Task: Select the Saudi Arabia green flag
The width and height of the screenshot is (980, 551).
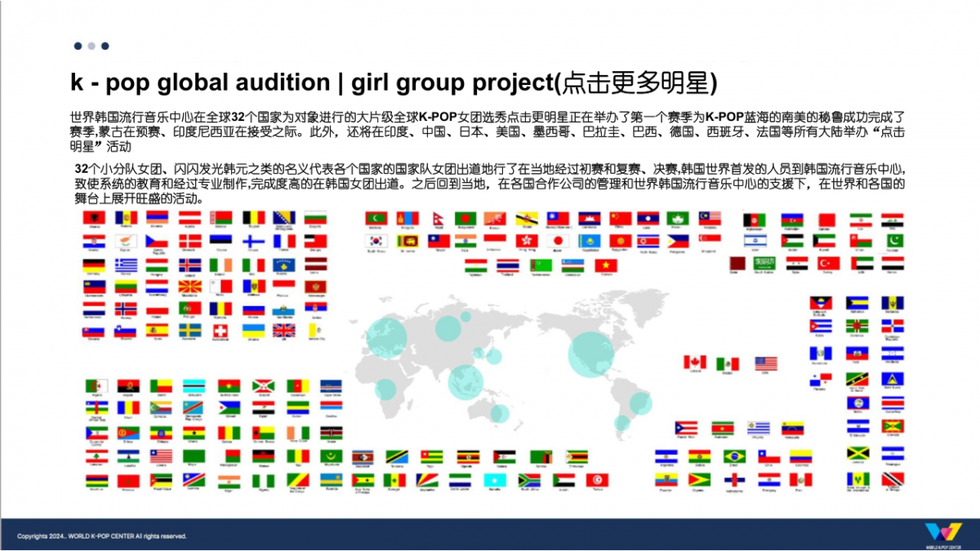Action: [x=766, y=263]
